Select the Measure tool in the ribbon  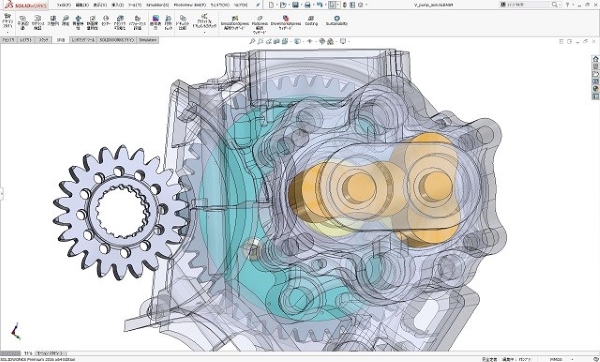[65, 20]
